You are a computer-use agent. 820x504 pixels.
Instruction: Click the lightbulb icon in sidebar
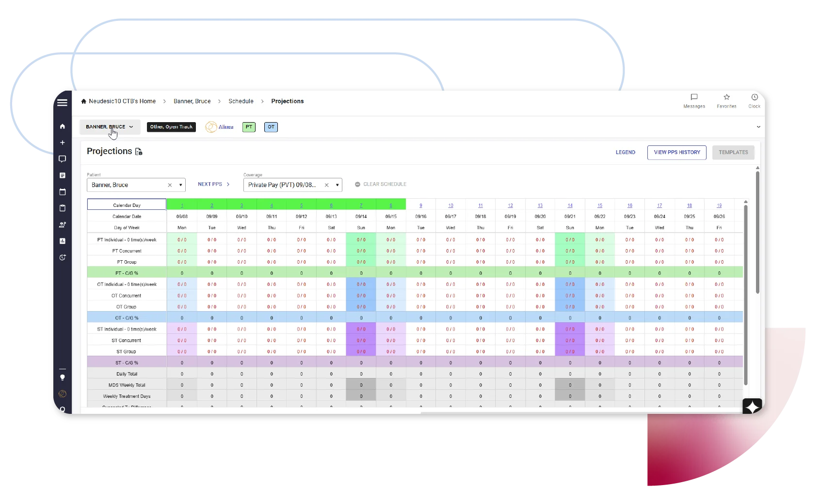tap(62, 378)
